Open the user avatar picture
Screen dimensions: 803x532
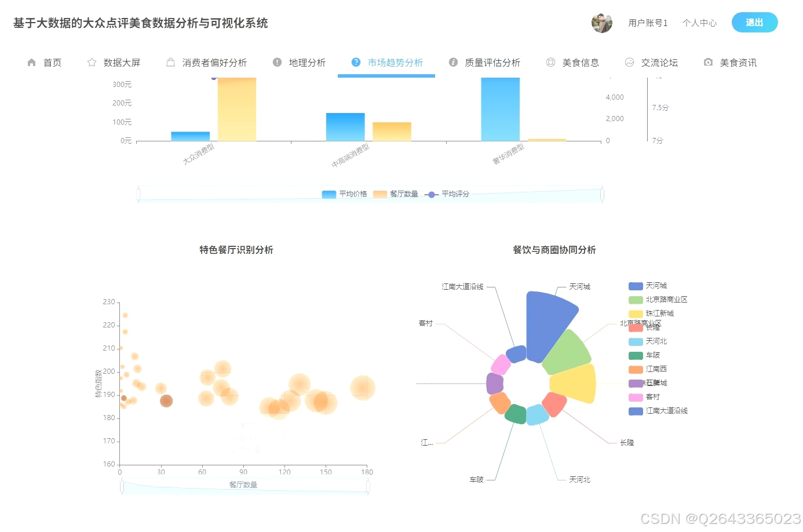coord(601,22)
